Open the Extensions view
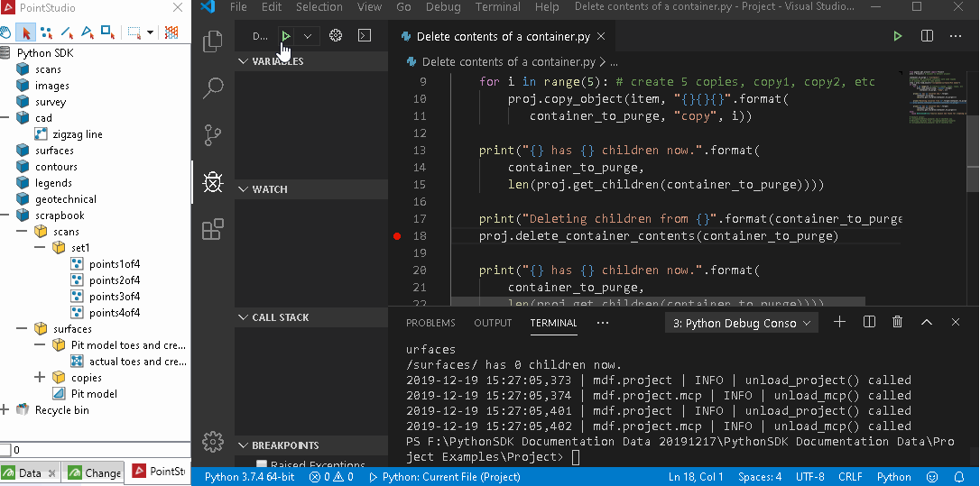 click(x=213, y=229)
